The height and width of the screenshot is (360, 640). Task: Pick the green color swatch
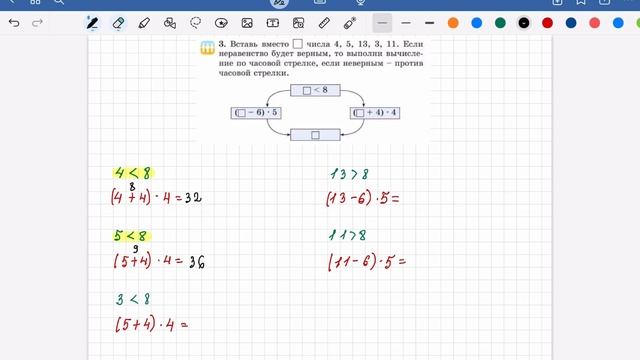(x=500, y=23)
